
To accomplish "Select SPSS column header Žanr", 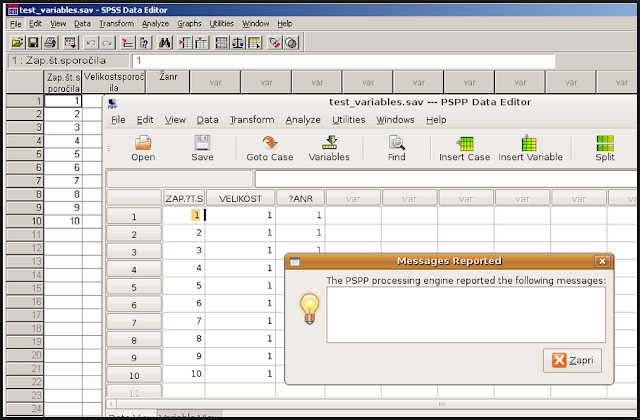I will pos(168,82).
